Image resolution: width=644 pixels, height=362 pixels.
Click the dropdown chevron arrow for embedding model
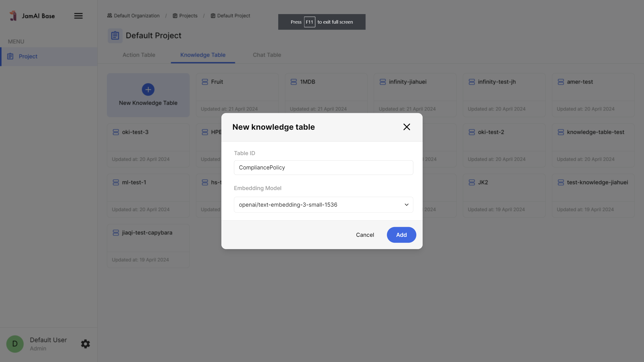pyautogui.click(x=406, y=205)
